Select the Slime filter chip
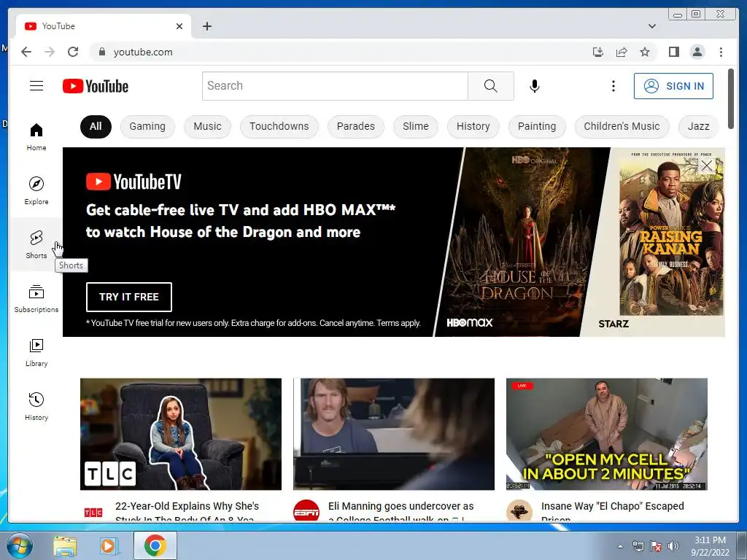Image resolution: width=747 pixels, height=560 pixels. pyautogui.click(x=415, y=127)
